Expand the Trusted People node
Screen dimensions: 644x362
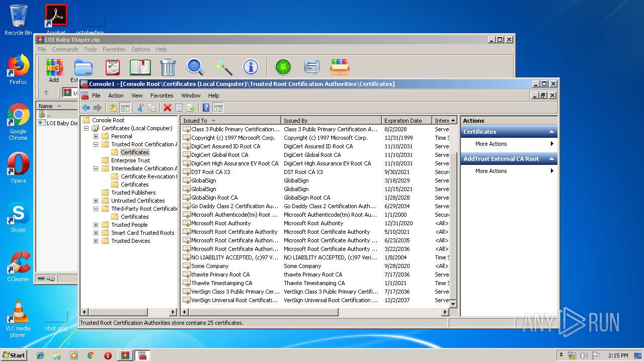[x=96, y=225]
